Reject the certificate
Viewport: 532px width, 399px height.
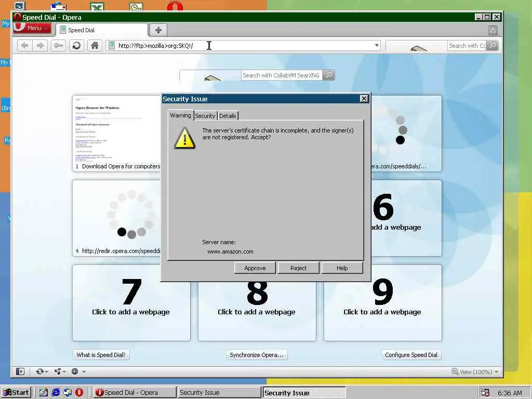tap(298, 268)
